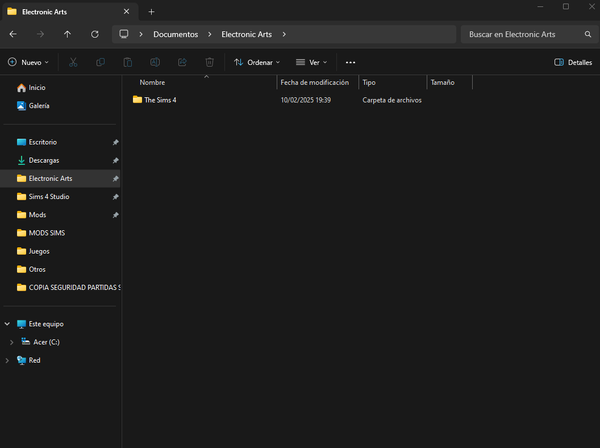Expand chevron after computer icon in breadcrumb
The image size is (600, 448).
click(x=141, y=34)
